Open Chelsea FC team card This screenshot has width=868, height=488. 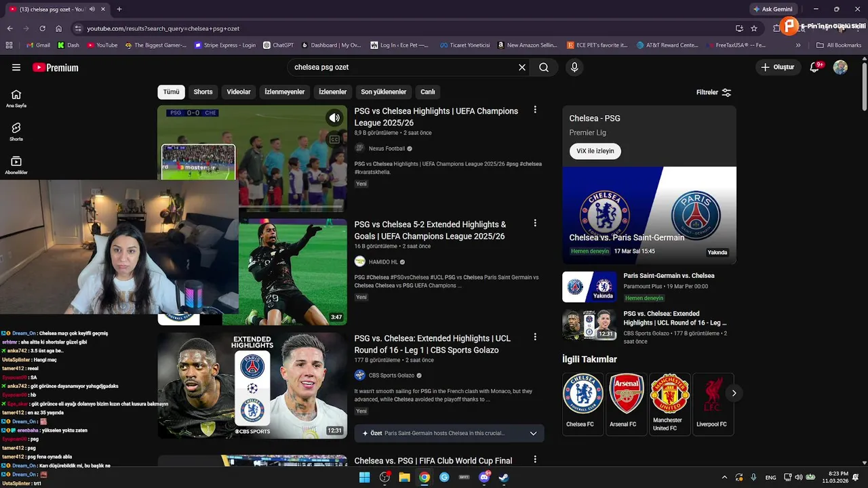pyautogui.click(x=583, y=404)
